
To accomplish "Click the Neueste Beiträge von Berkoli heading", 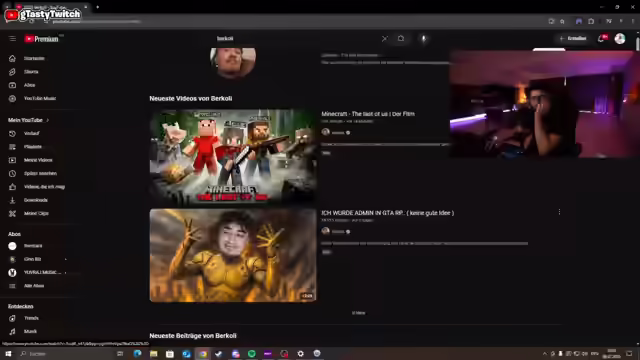I will [193, 336].
